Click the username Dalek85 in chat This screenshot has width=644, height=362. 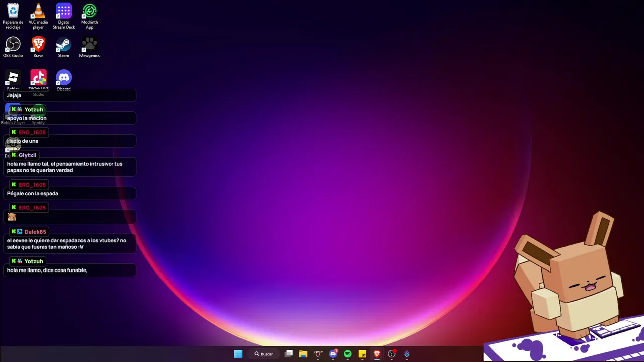[35, 232]
